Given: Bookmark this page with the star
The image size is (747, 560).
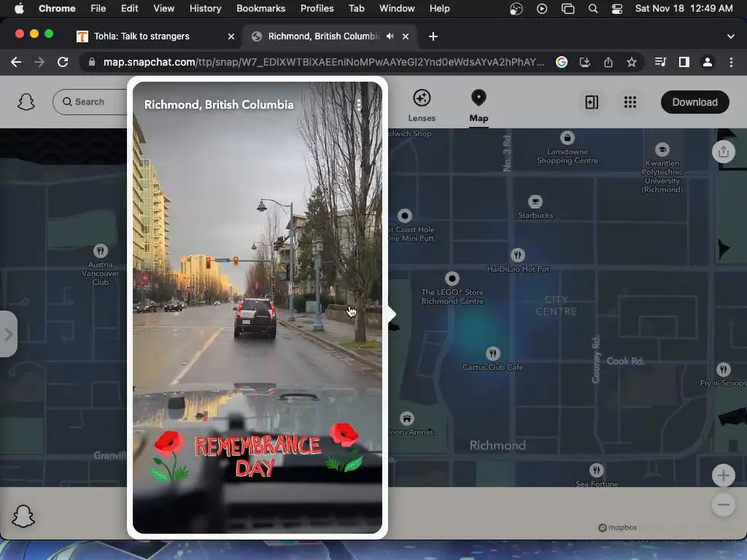Looking at the screenshot, I should (632, 62).
